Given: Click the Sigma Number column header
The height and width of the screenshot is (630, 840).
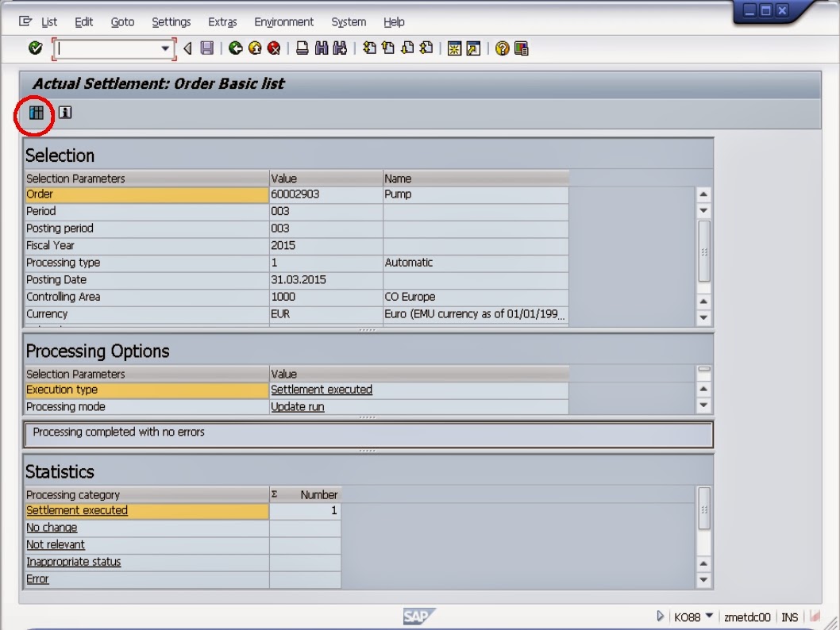Looking at the screenshot, I should 306,494.
